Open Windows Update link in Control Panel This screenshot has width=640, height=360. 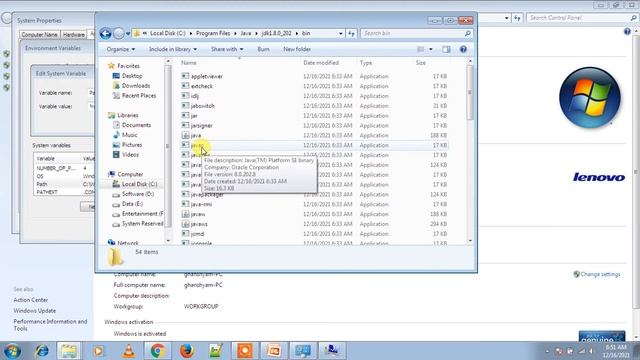(x=35, y=311)
